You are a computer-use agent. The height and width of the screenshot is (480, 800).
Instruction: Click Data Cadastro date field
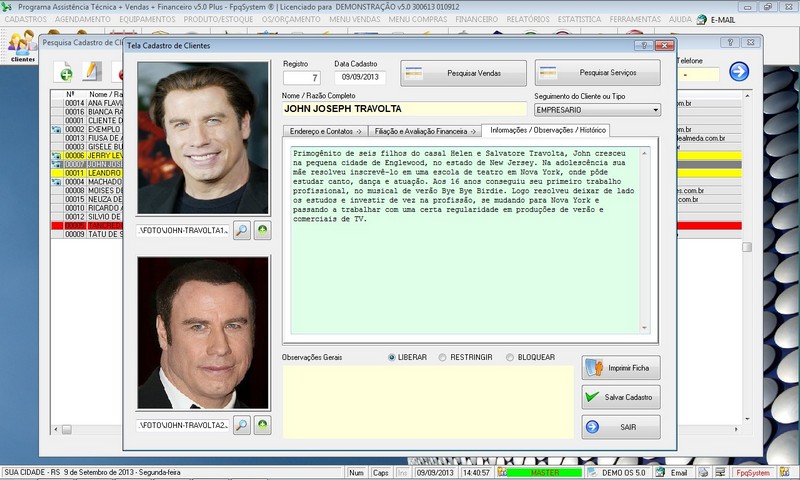(x=360, y=77)
